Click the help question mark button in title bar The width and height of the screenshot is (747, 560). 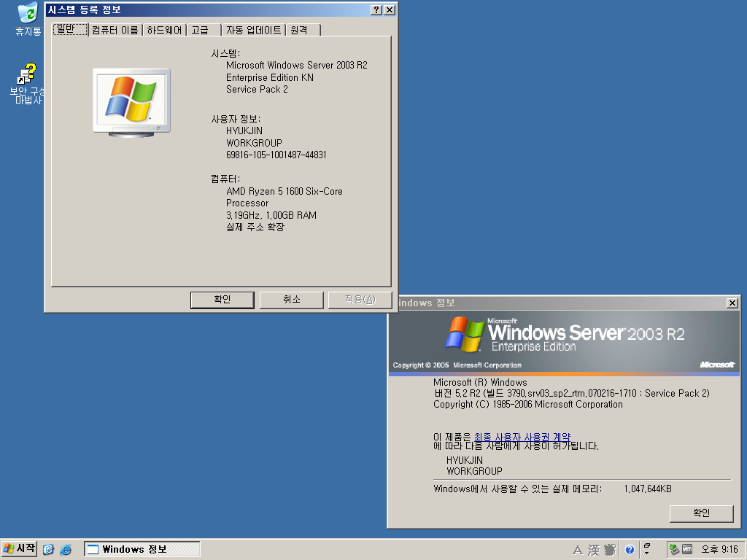(x=376, y=10)
